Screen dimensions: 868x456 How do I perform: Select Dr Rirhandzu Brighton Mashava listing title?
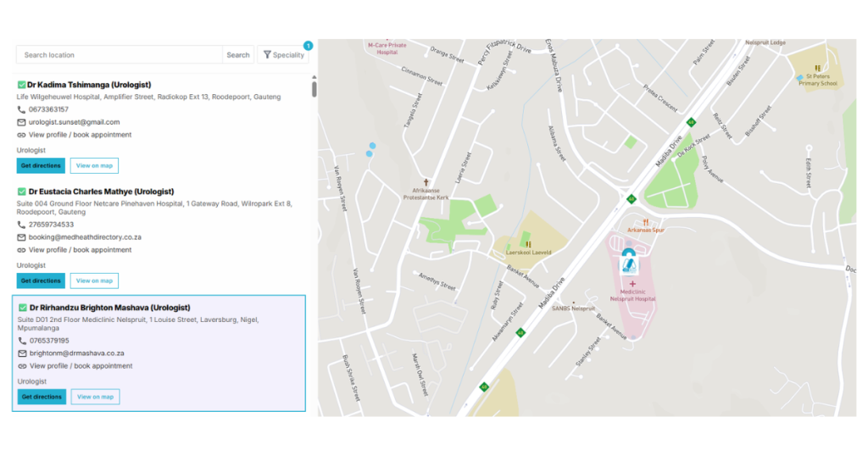point(109,308)
